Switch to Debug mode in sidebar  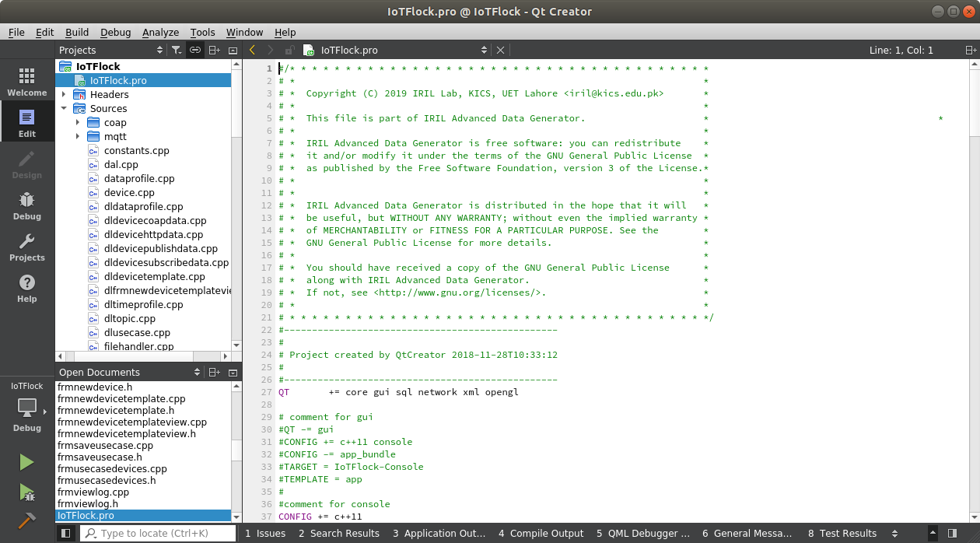(27, 205)
